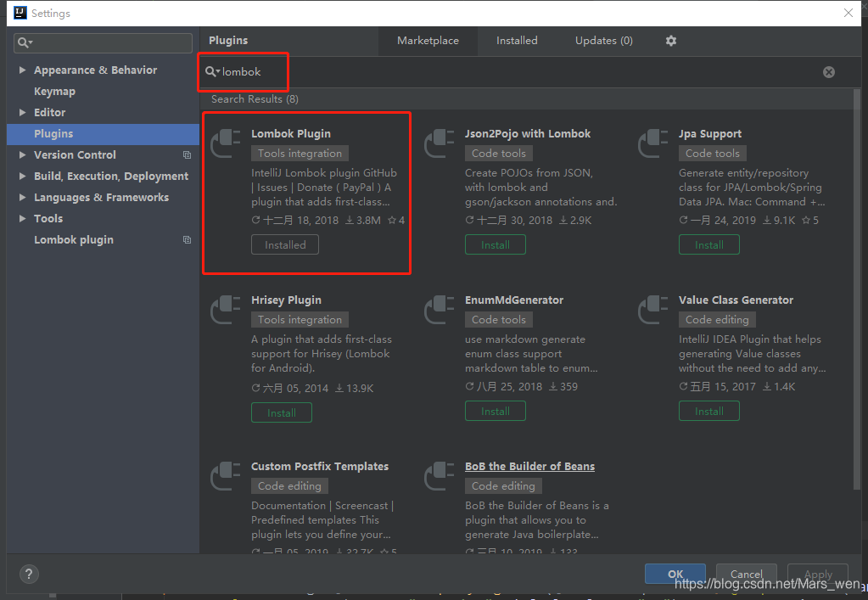Click the Search Results (8) label
This screenshot has width=868, height=600.
pyautogui.click(x=255, y=99)
